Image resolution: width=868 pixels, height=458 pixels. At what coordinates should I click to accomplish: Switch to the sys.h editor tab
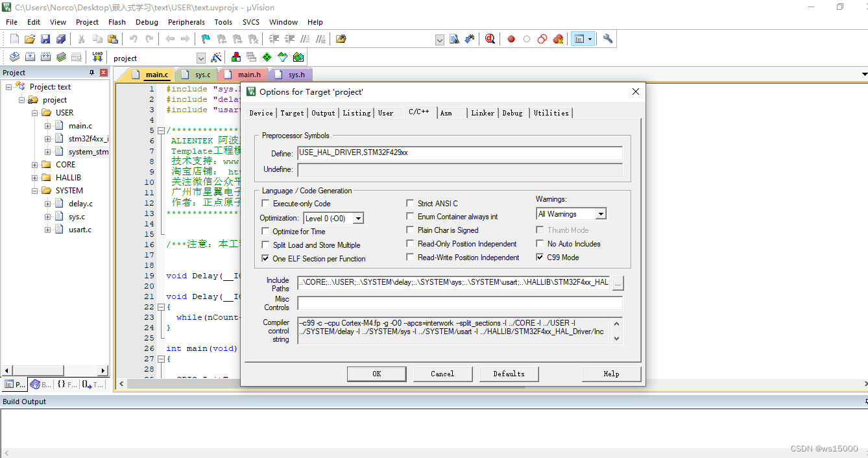pos(291,75)
